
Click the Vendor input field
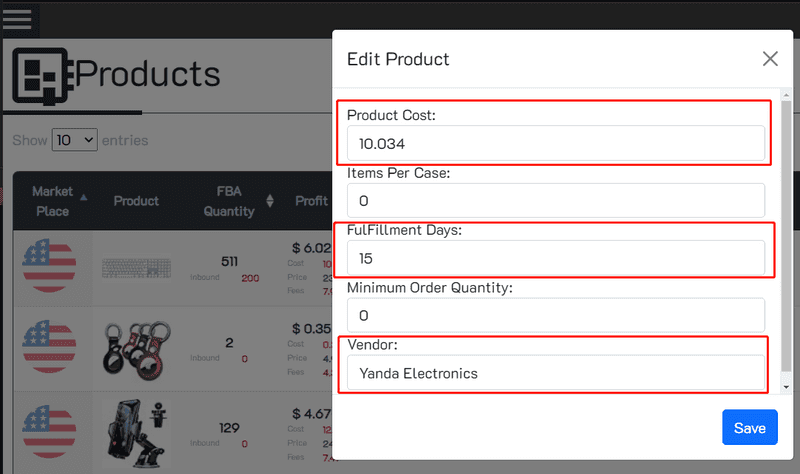coord(555,373)
